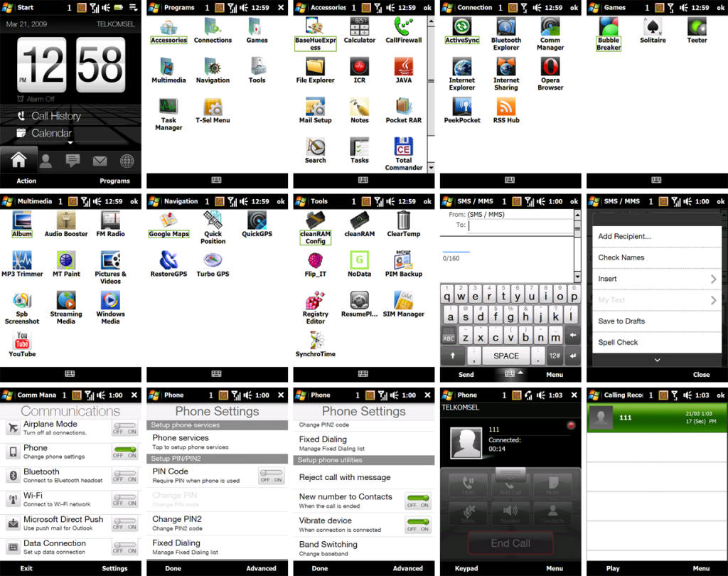The width and height of the screenshot is (728, 576).
Task: Collapse the call button panel handle
Action: [x=510, y=476]
